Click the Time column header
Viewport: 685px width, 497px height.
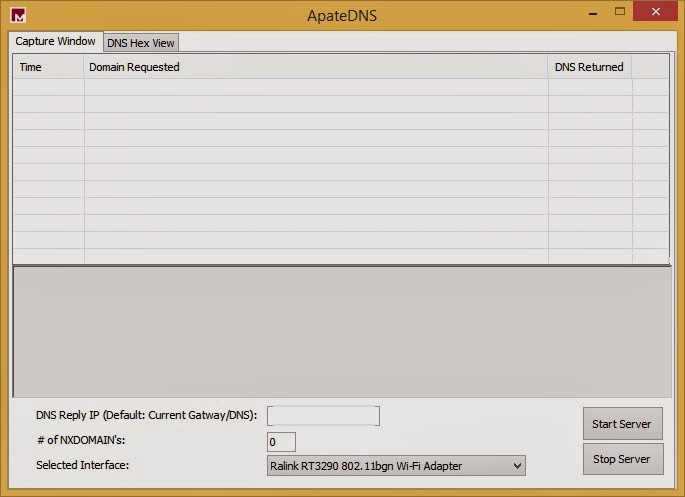tap(48, 67)
